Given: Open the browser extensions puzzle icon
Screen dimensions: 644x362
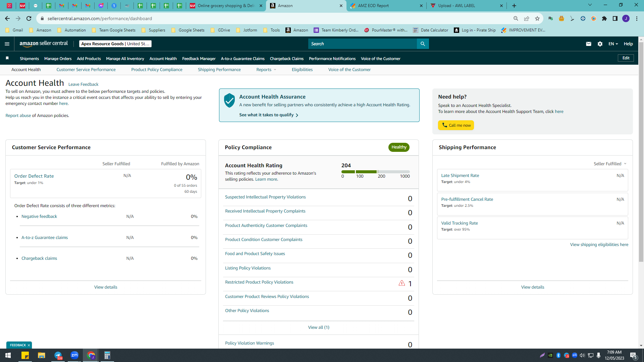Looking at the screenshot, I should click(604, 18).
